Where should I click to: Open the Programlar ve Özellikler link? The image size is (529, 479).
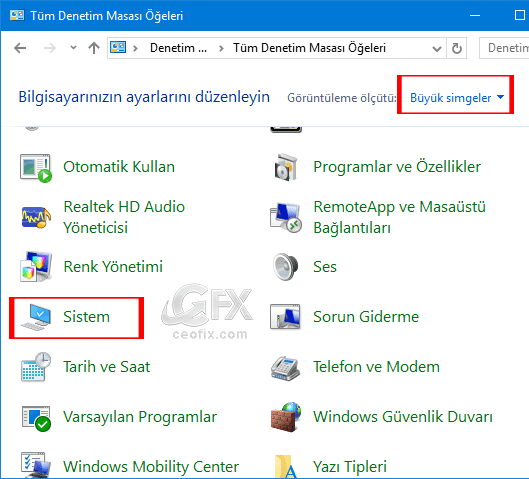397,167
